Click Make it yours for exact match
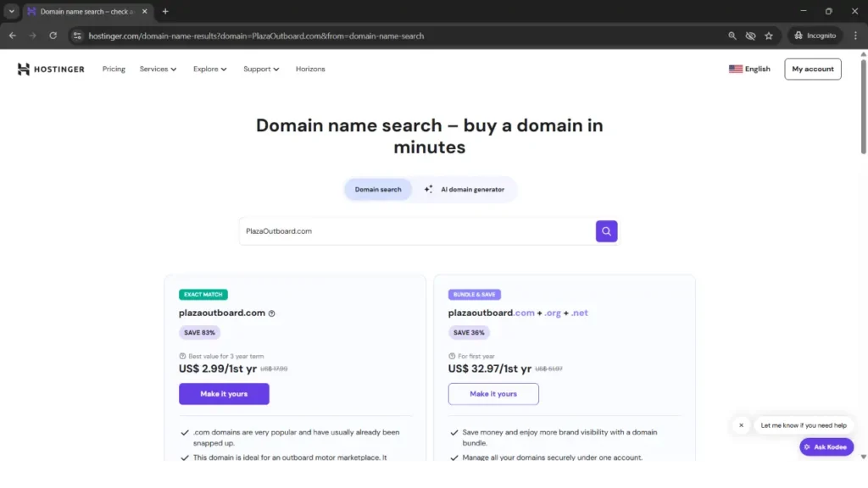Image resolution: width=868 pixels, height=488 pixels. 224,394
